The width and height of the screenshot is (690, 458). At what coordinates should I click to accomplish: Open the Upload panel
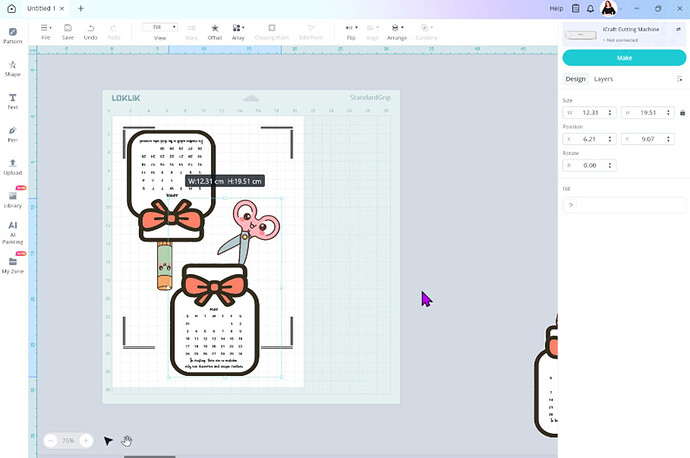coord(13,166)
